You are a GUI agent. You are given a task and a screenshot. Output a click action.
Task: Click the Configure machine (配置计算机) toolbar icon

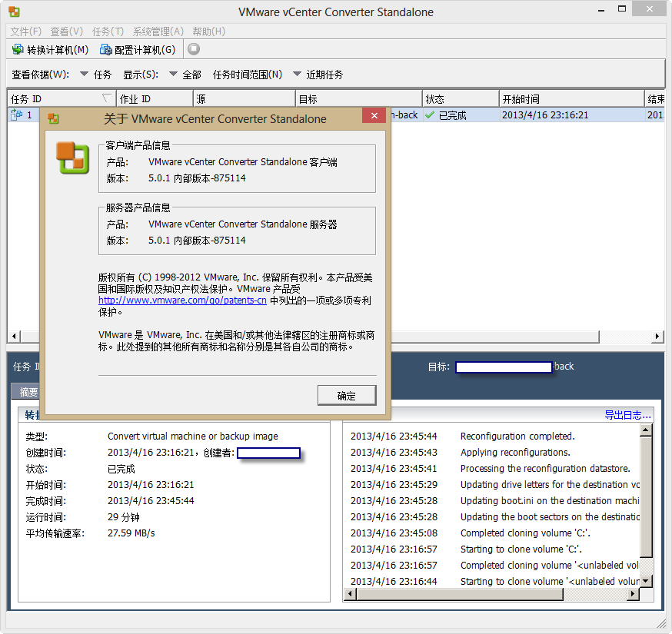pos(105,50)
